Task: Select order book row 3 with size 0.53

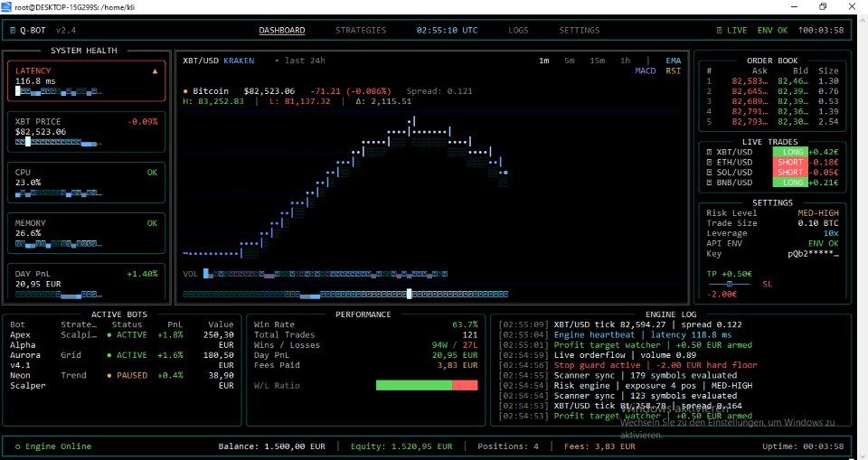Action: coord(772,101)
